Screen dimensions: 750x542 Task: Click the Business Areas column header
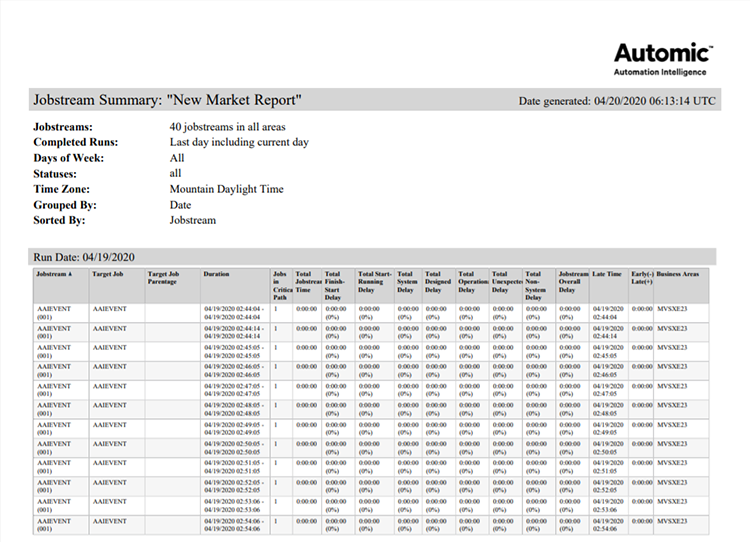coord(678,274)
